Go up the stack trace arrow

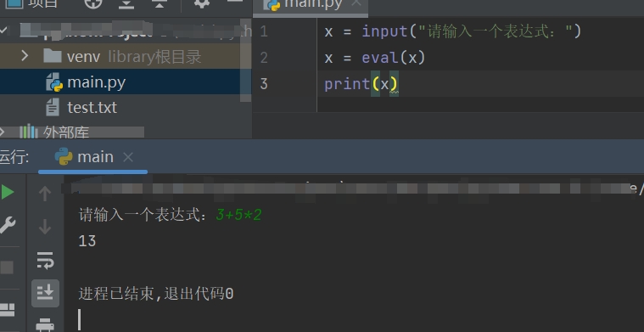coord(45,193)
